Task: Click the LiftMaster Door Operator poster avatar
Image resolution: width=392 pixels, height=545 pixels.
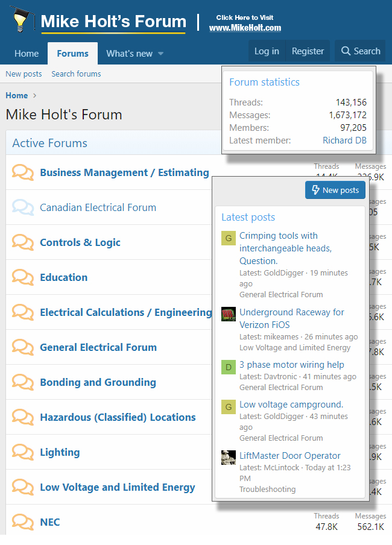Action: tap(229, 458)
